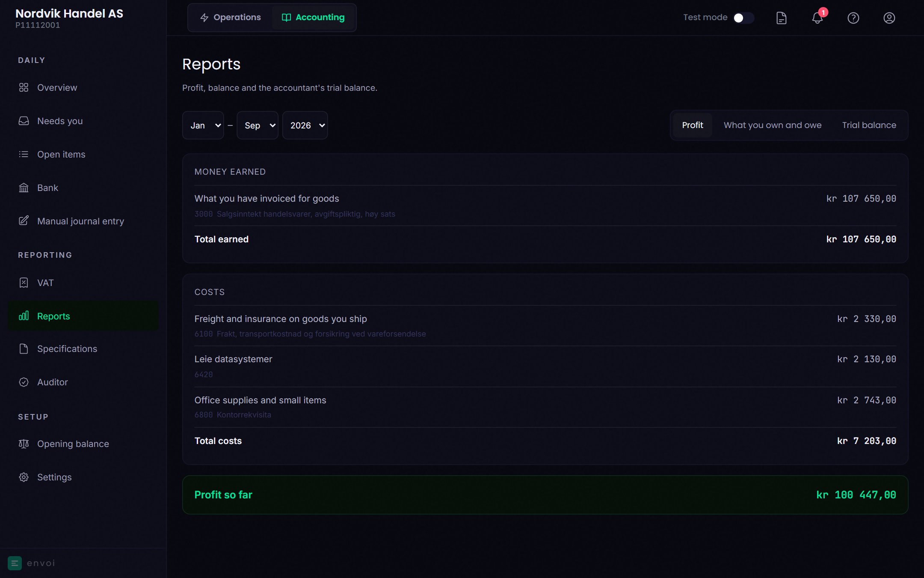
Task: Click the kr 2 130,00 Leie datasystemer amount
Action: coord(866,359)
